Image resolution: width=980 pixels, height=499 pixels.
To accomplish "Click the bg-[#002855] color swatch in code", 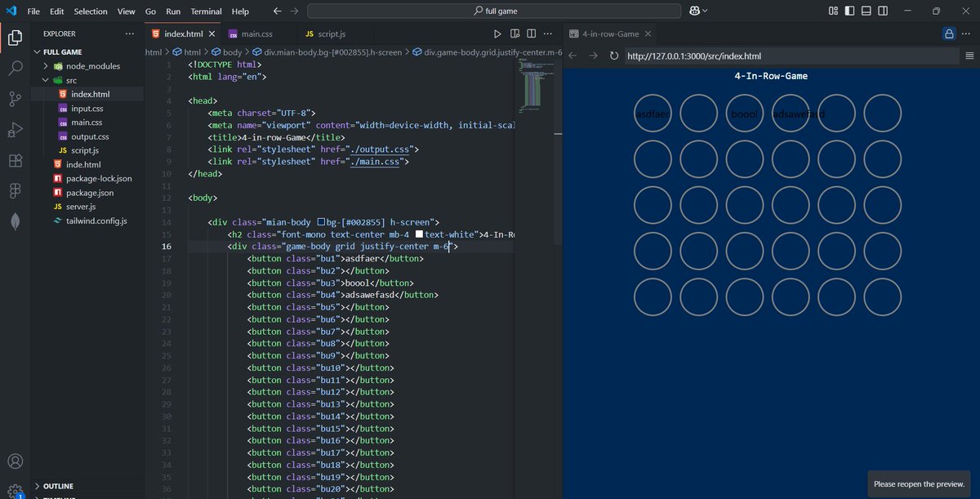I will coord(322,222).
